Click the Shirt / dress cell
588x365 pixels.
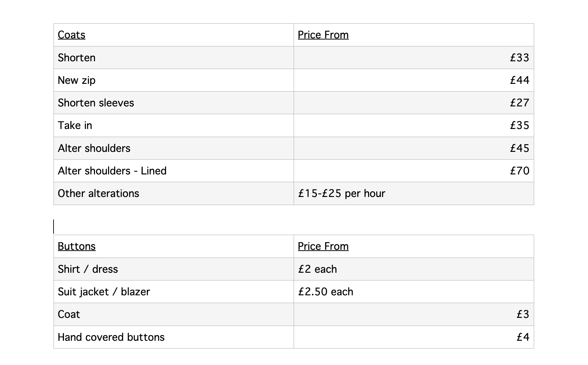coord(174,269)
